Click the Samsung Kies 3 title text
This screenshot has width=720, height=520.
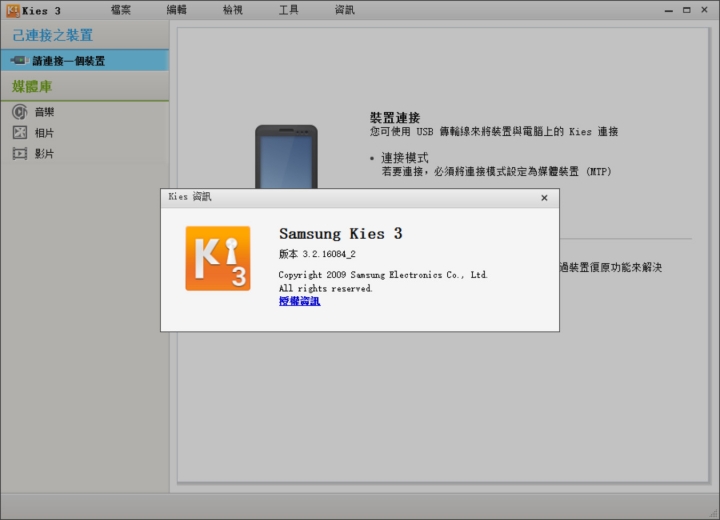(341, 234)
